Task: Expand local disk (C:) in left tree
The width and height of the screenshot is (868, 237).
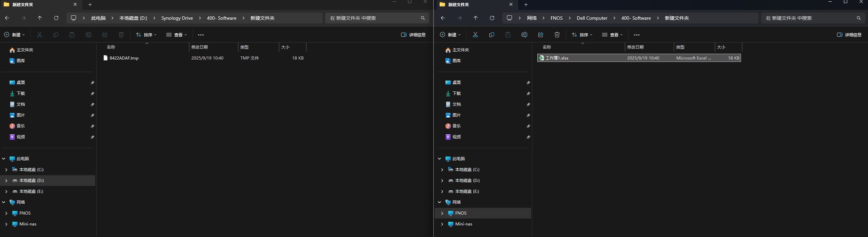Action: point(6,170)
